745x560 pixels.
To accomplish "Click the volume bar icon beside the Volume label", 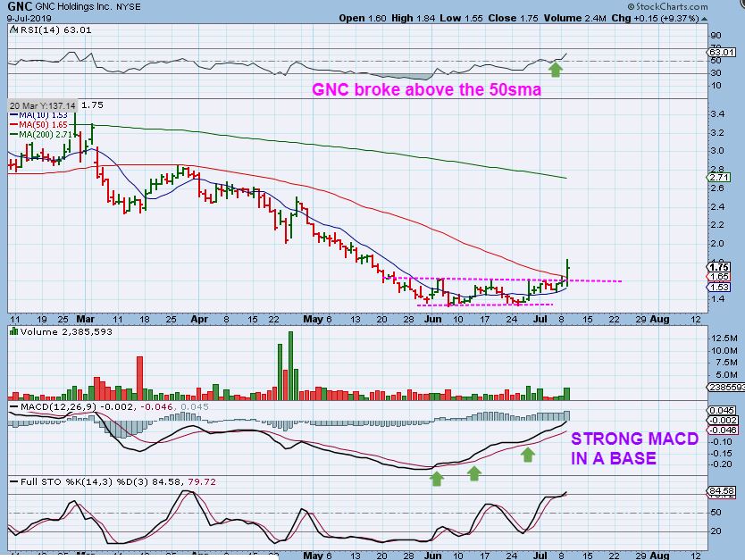I will pyautogui.click(x=13, y=331).
